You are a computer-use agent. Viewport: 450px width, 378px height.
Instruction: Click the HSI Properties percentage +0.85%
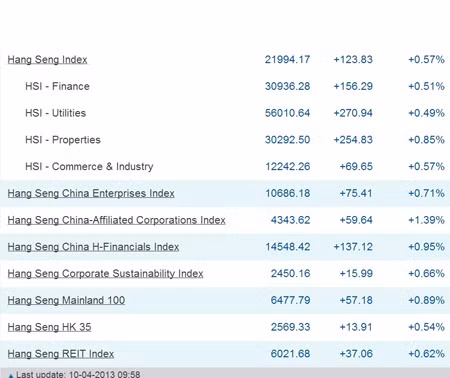(x=427, y=140)
